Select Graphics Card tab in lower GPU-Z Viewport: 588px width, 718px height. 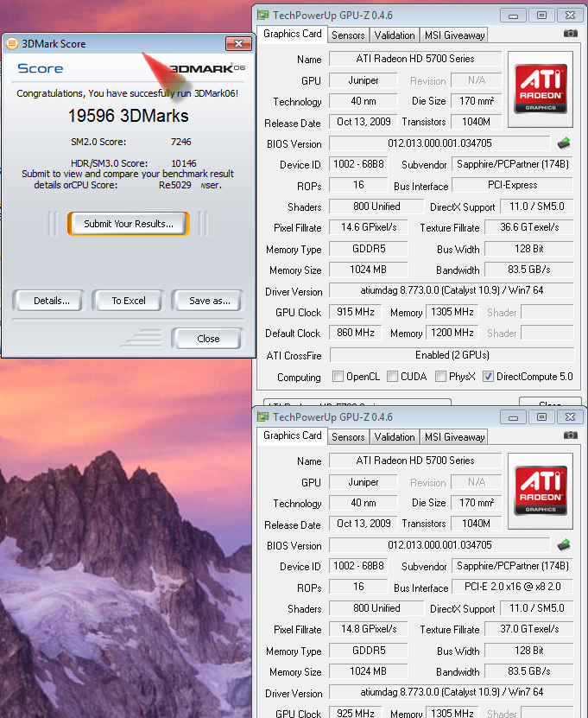coord(293,435)
